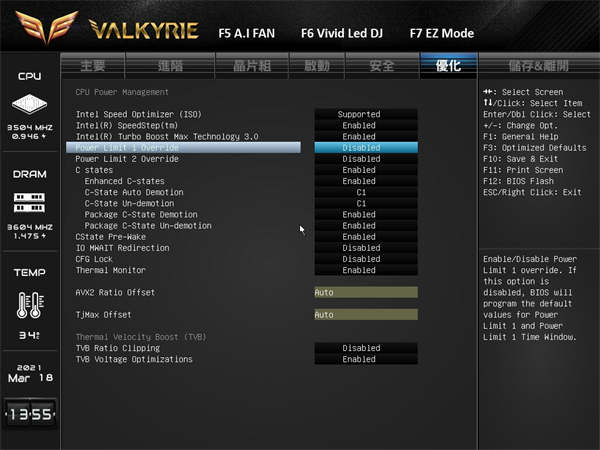The width and height of the screenshot is (600, 450).
Task: Select TjMax Offset label
Action: click(x=103, y=315)
